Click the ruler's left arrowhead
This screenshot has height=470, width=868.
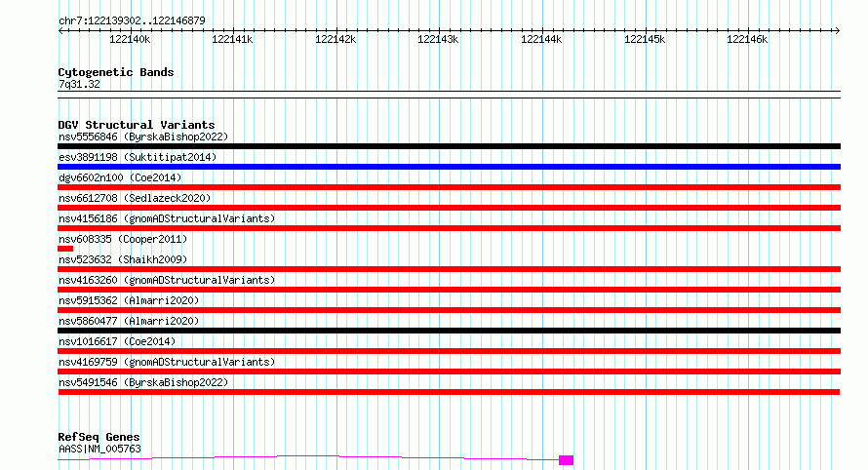tap(60, 30)
